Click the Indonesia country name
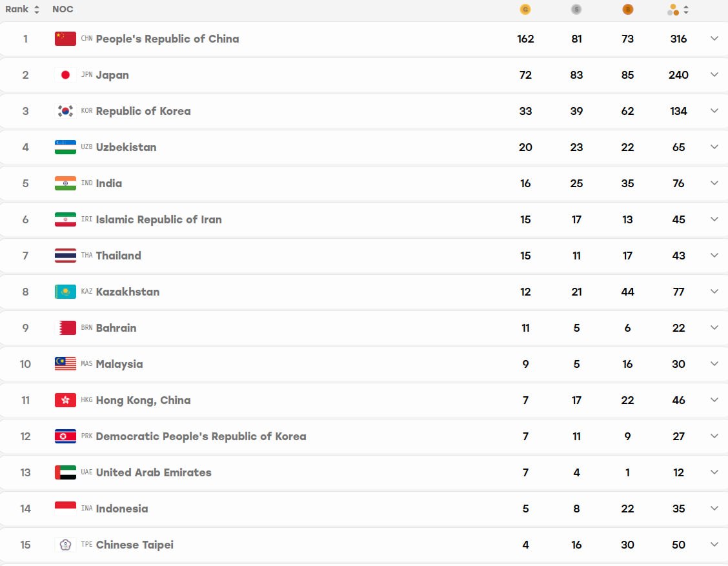 coord(122,509)
